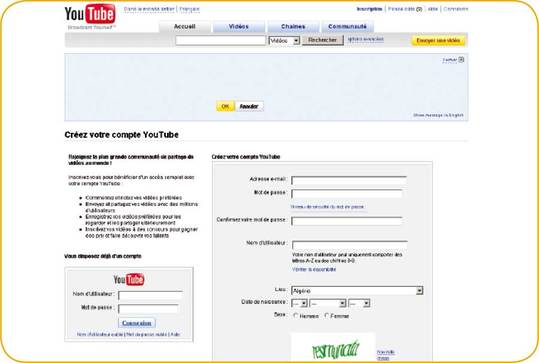Click the forgotten password link in the login box
Screen dimensions: 539x363
[147, 334]
